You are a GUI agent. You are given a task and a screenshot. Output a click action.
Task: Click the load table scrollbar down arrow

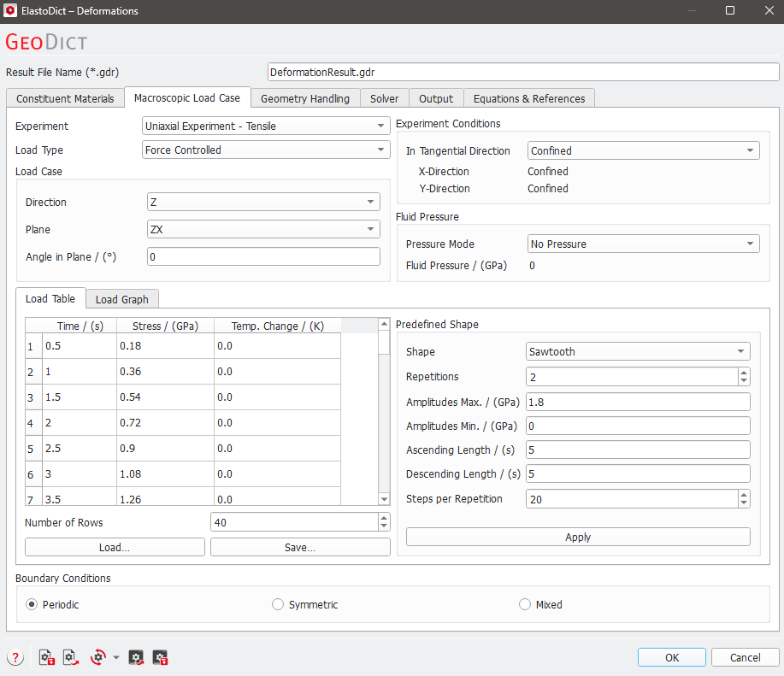point(384,498)
